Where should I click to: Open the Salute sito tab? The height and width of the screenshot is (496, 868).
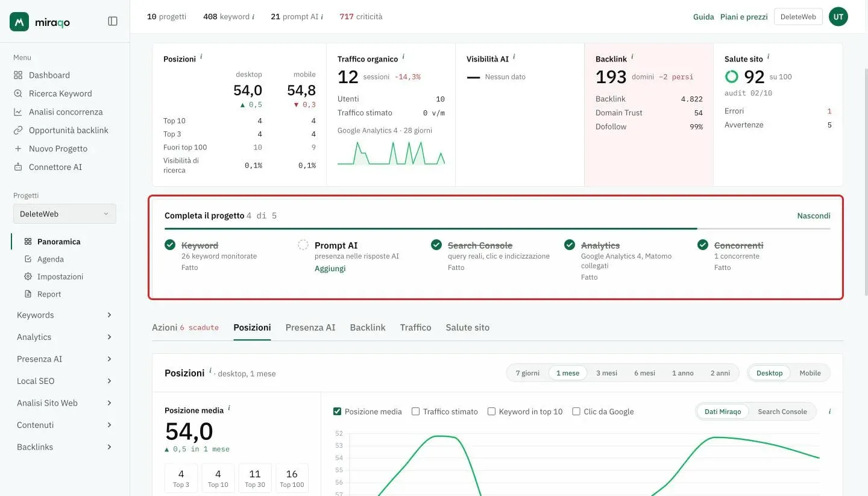point(468,328)
